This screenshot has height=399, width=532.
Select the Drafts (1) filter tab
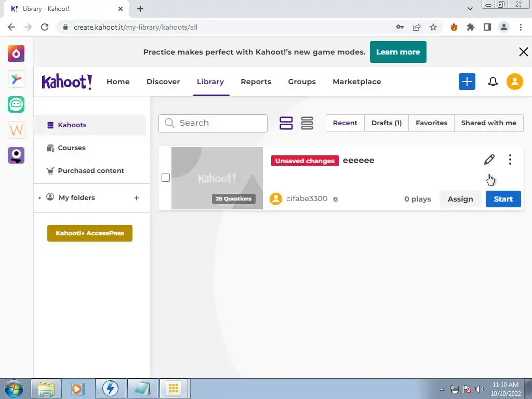click(x=387, y=123)
